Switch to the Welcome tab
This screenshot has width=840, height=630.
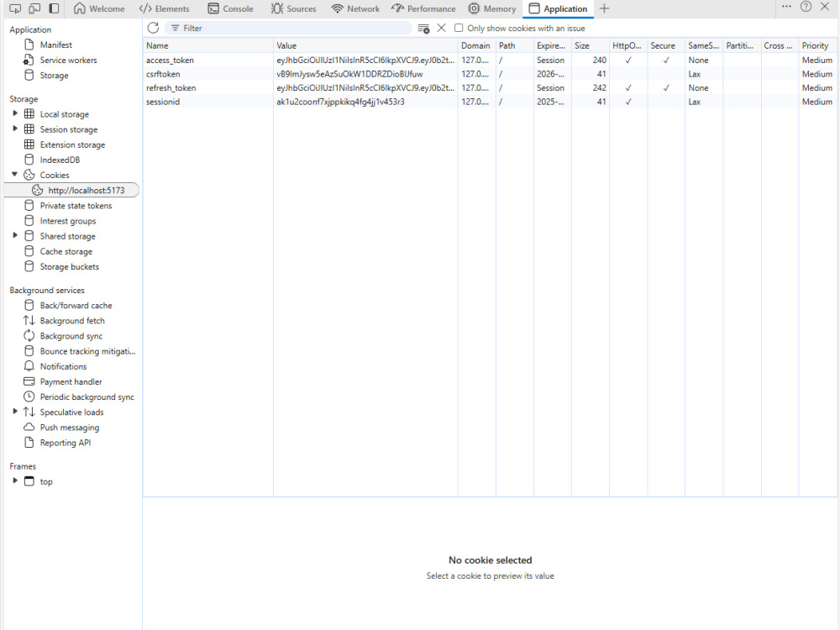[99, 8]
